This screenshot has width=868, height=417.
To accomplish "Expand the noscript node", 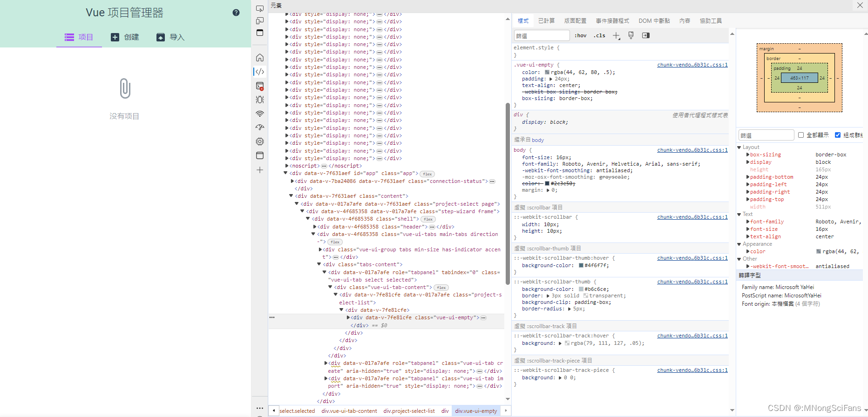I will point(287,166).
